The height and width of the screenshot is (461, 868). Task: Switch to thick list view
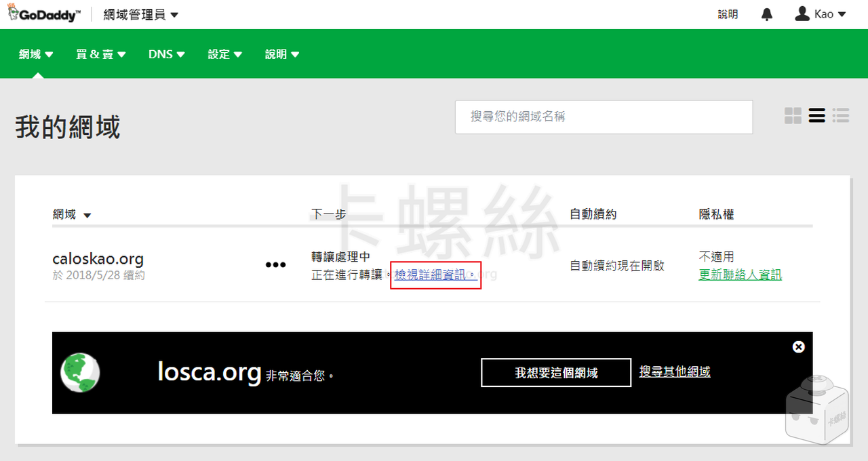pos(817,116)
